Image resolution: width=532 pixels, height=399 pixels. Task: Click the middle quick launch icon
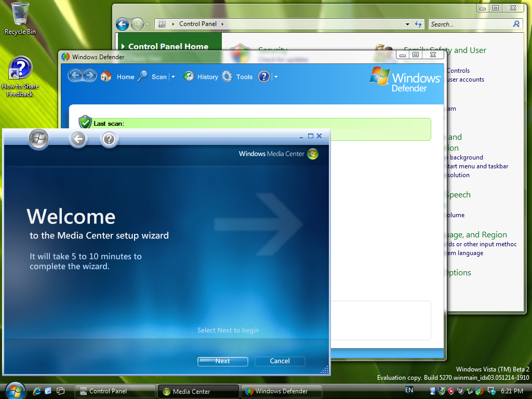pos(48,391)
